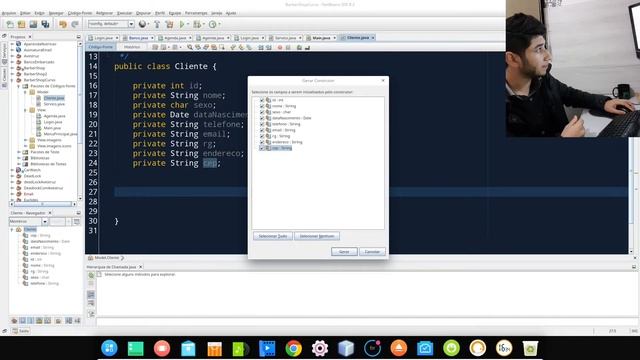Click the Selecionar Todos button
This screenshot has width=640, height=360.
tap(273, 236)
